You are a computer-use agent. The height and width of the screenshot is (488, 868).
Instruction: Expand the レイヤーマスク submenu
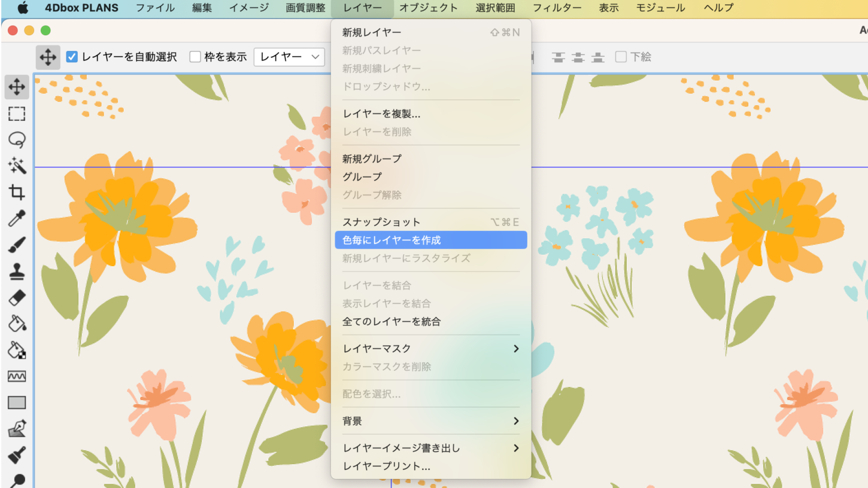430,349
